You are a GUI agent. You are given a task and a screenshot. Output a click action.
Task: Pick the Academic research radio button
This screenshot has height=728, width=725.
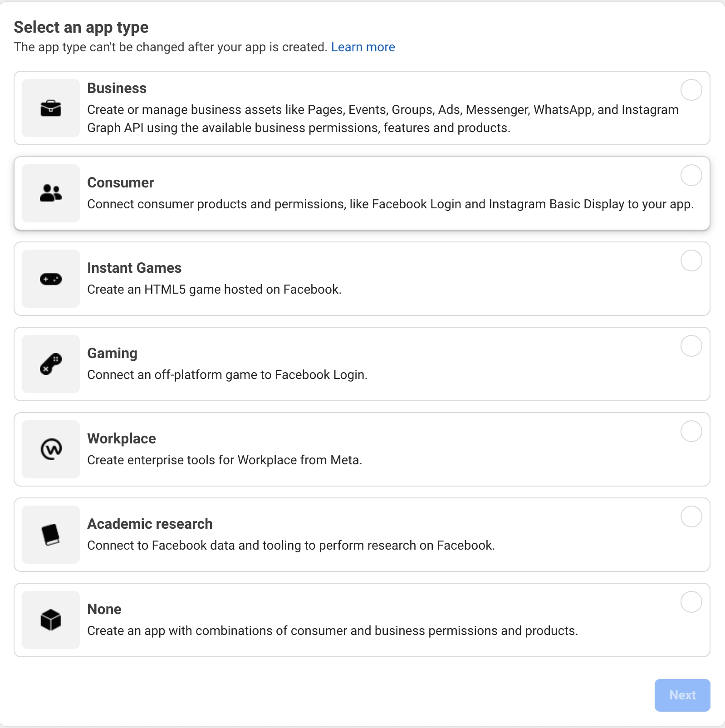tap(691, 516)
